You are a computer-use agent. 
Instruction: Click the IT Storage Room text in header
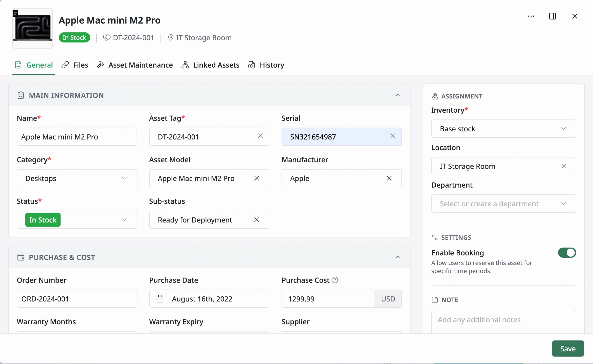click(x=204, y=37)
